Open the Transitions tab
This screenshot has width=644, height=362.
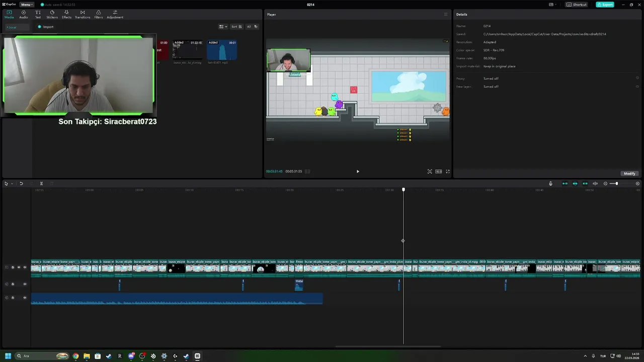coord(83,14)
